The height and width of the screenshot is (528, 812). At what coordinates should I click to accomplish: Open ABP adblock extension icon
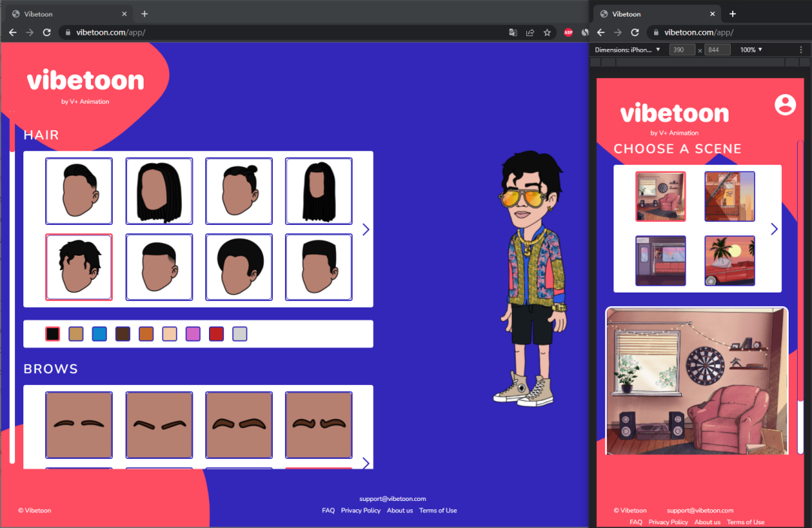[568, 32]
